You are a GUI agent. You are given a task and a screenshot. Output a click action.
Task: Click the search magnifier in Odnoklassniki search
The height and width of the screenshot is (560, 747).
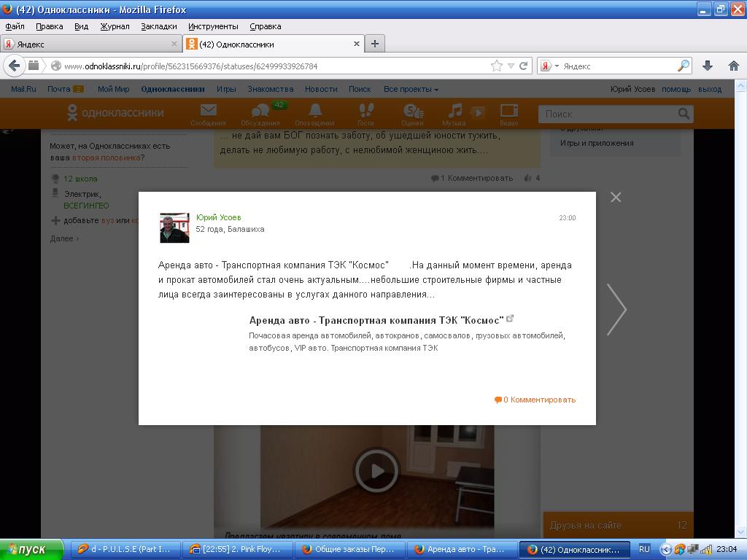684,114
